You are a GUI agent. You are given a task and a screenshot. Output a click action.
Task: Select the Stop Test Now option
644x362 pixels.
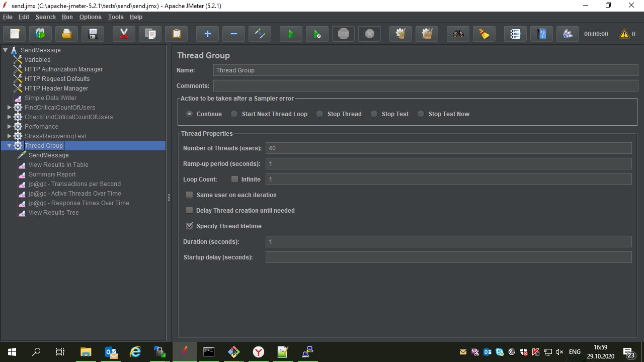click(x=421, y=114)
